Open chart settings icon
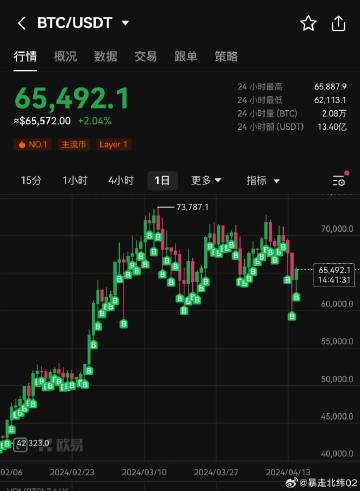 pos(339,181)
